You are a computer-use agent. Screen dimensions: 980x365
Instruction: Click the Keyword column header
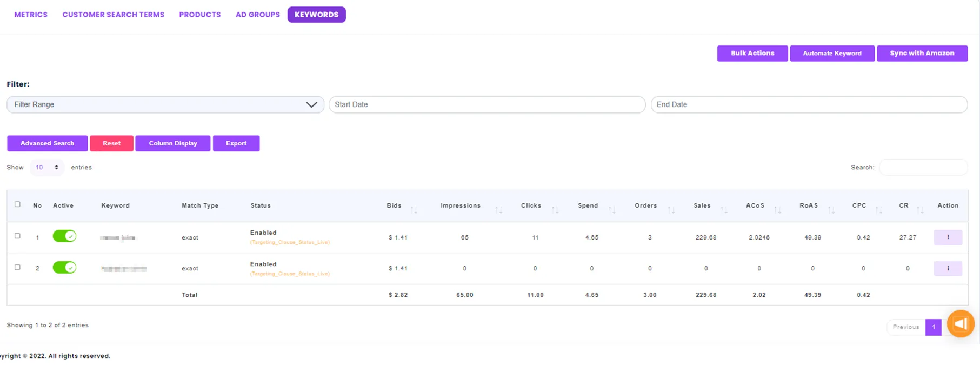pyautogui.click(x=116, y=205)
